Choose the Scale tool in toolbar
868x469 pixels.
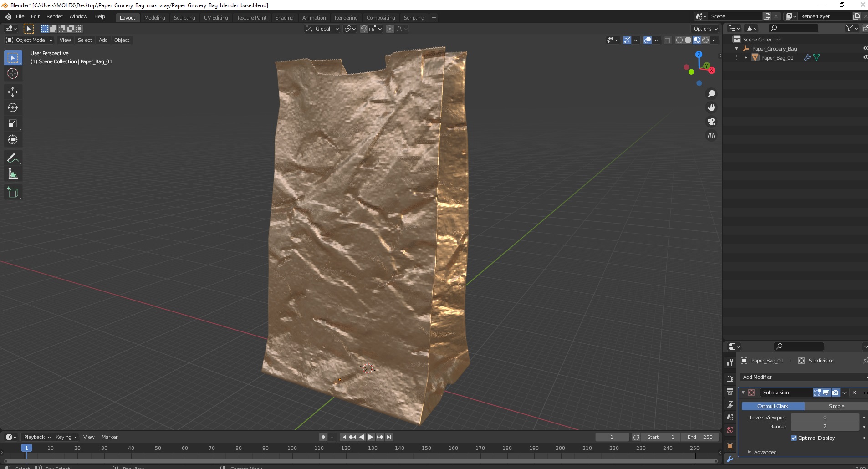pyautogui.click(x=13, y=124)
